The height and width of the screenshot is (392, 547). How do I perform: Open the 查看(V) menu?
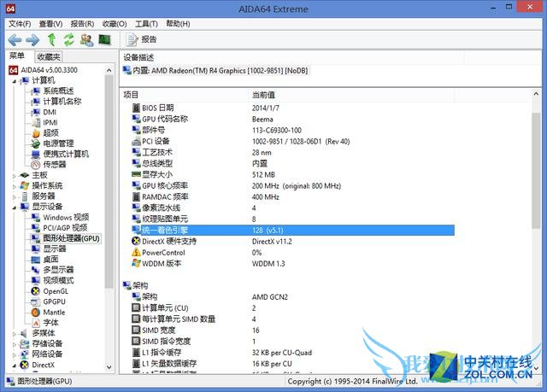50,24
